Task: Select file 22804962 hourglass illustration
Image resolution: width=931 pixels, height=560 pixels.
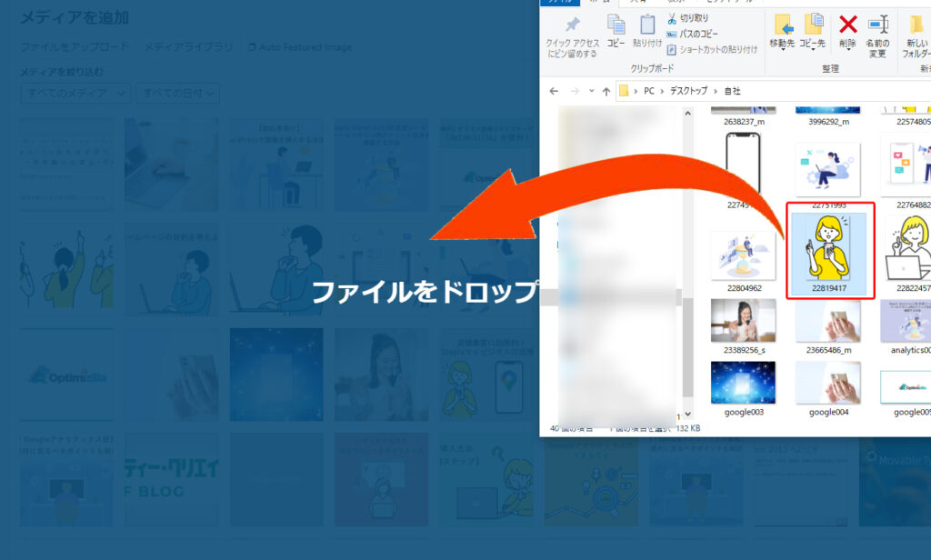Action: point(744,262)
